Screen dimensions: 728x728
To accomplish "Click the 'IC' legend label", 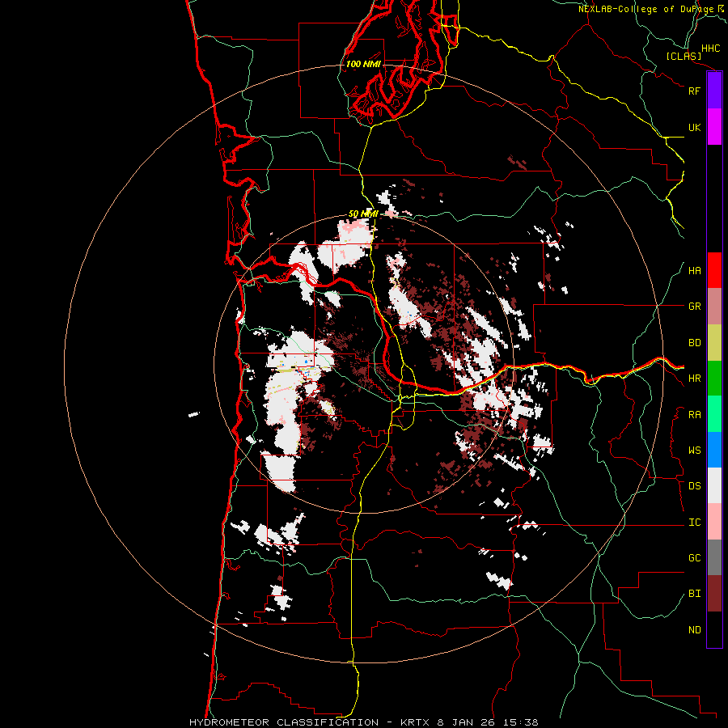I will 695,523.
